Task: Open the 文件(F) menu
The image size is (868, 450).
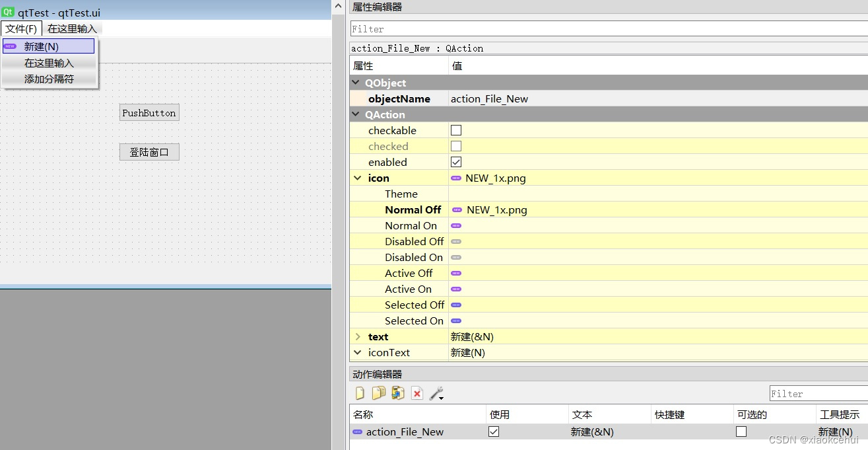Action: tap(21, 28)
